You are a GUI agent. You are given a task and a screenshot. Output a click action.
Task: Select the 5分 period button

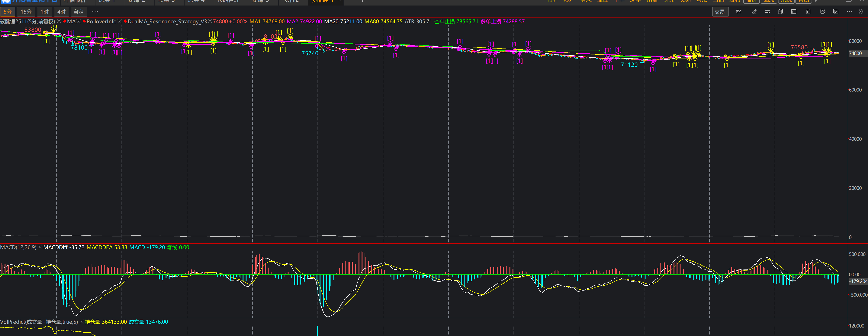(x=7, y=12)
